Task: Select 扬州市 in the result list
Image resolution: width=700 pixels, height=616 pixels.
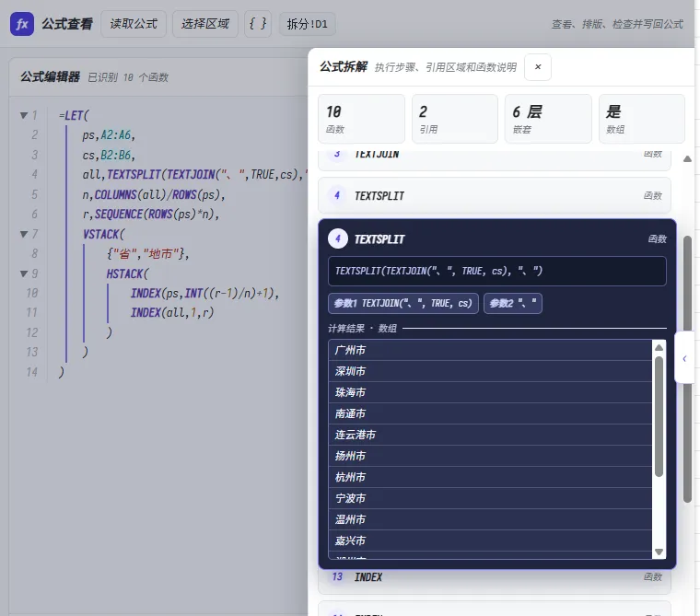Action: (x=490, y=456)
